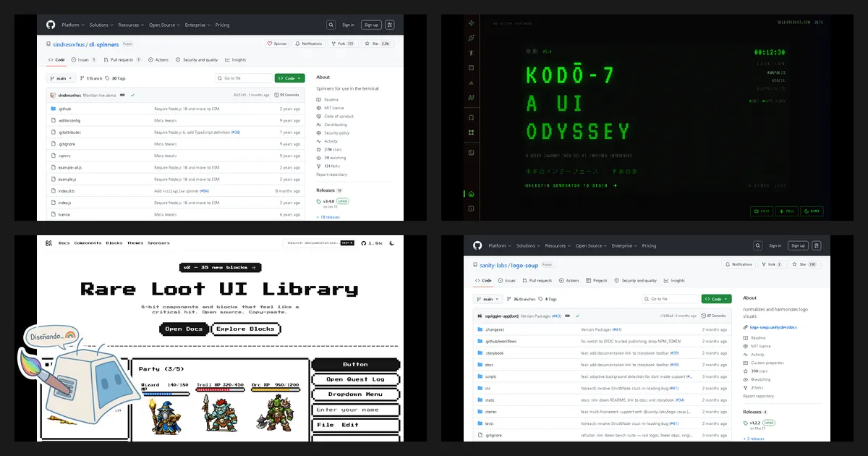Click search magnifier icon in cli-spinners window header
This screenshot has width=868, height=456.
[x=331, y=25]
